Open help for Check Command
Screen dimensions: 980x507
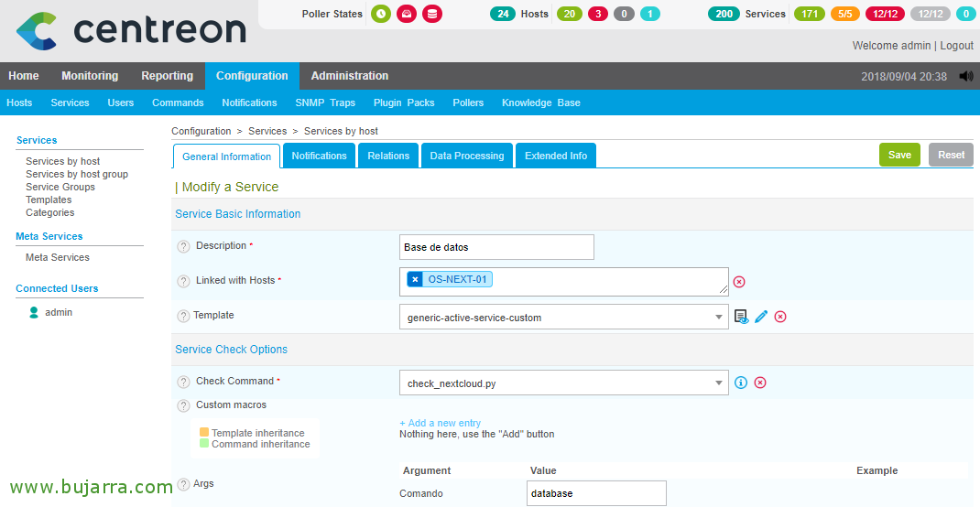183,382
